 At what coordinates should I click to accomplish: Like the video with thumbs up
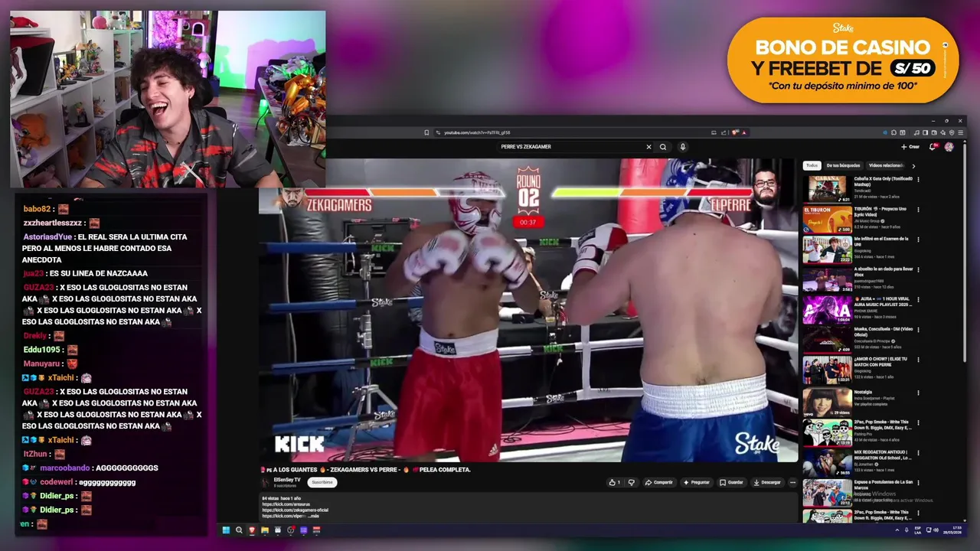coord(615,483)
